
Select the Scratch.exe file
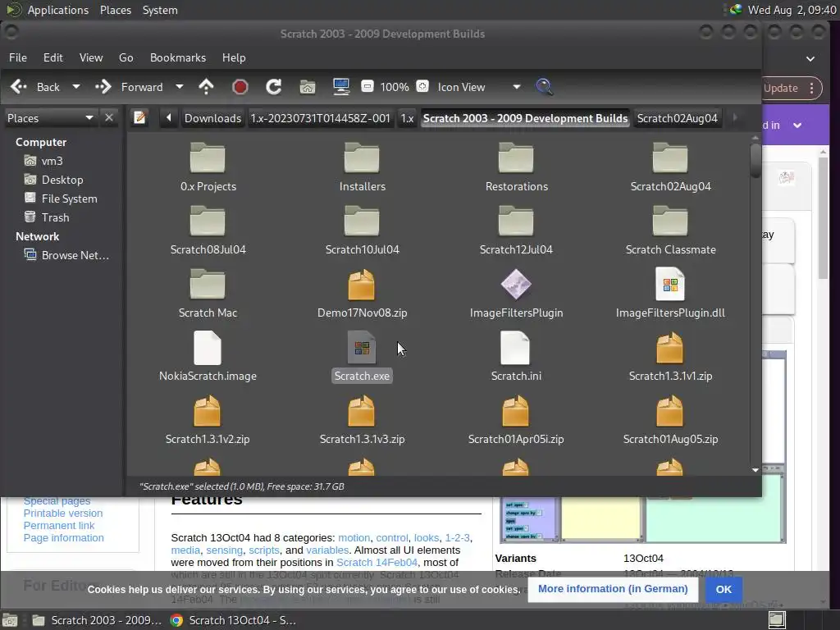(362, 357)
